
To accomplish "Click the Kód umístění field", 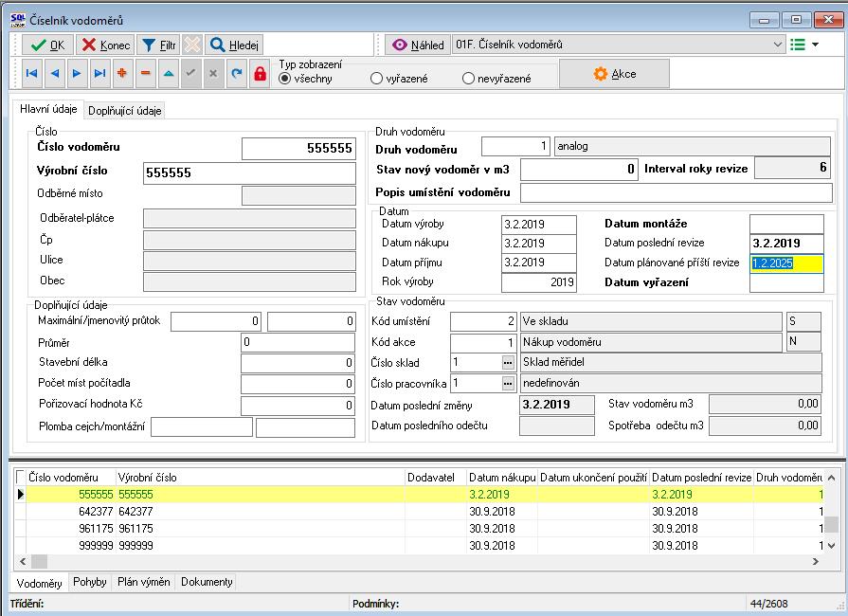I will click(483, 321).
